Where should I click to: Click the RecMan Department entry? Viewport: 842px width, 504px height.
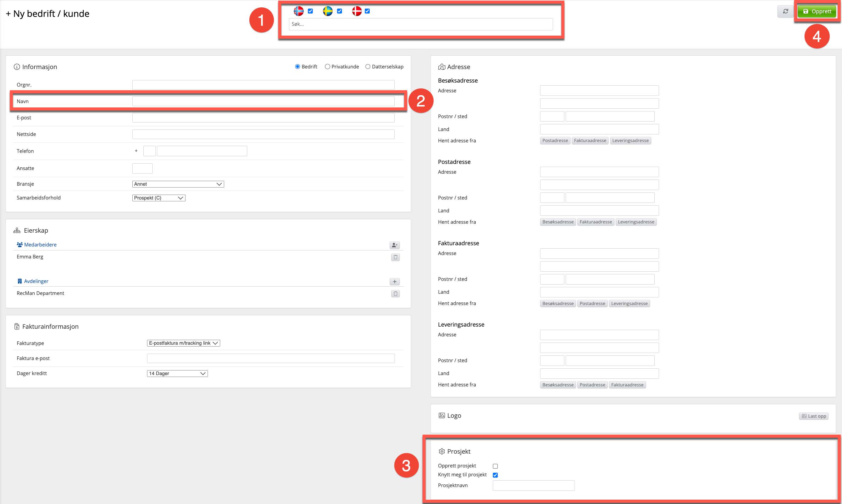[41, 293]
